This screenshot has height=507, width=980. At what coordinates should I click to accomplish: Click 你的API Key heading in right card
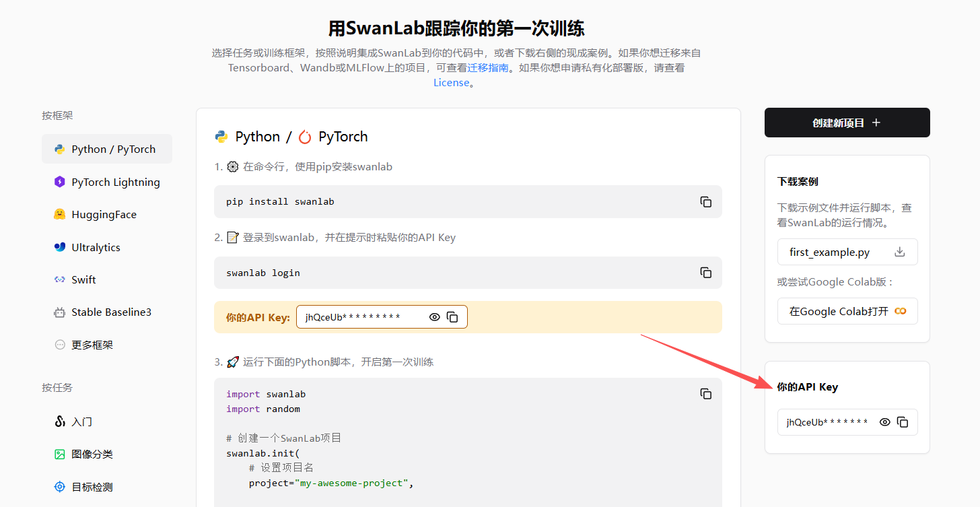coord(808,387)
